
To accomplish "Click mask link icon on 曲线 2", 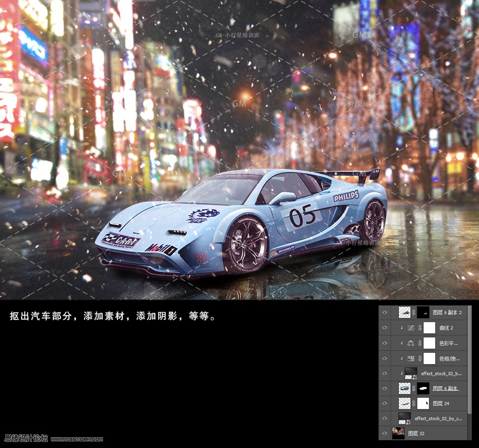I will tap(420, 328).
